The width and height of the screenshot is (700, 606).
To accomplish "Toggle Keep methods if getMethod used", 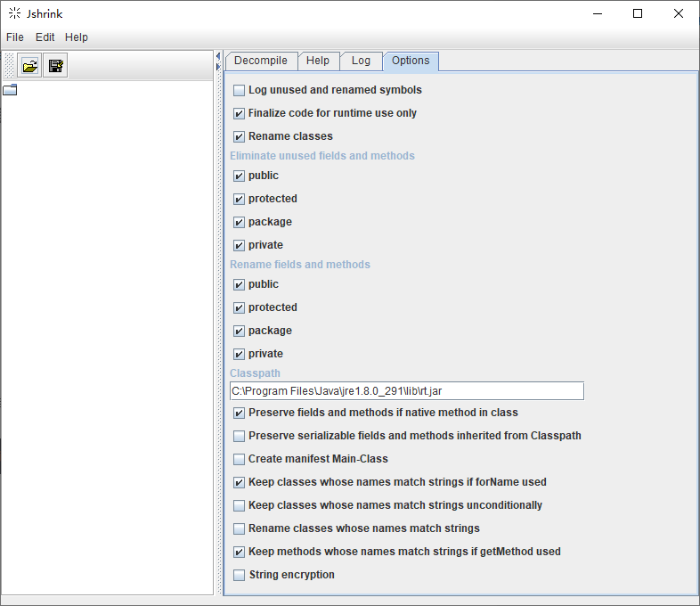I will click(x=240, y=553).
